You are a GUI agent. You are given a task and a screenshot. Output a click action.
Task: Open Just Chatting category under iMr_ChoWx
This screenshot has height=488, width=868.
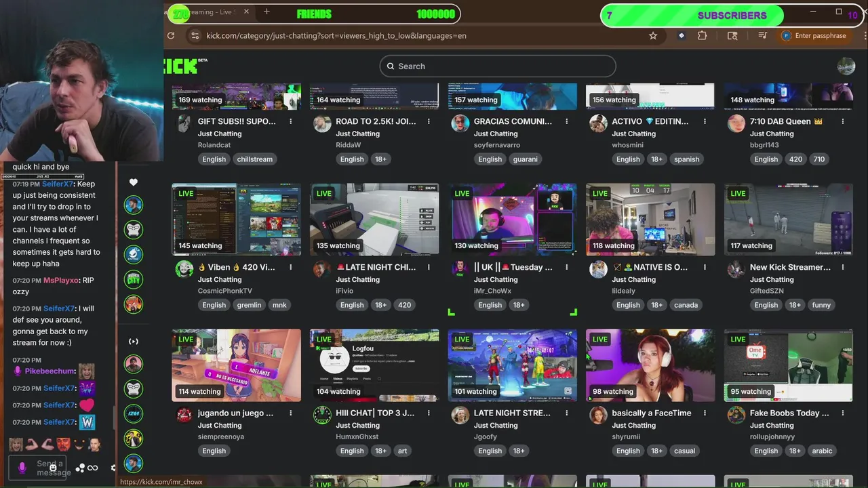click(x=496, y=279)
